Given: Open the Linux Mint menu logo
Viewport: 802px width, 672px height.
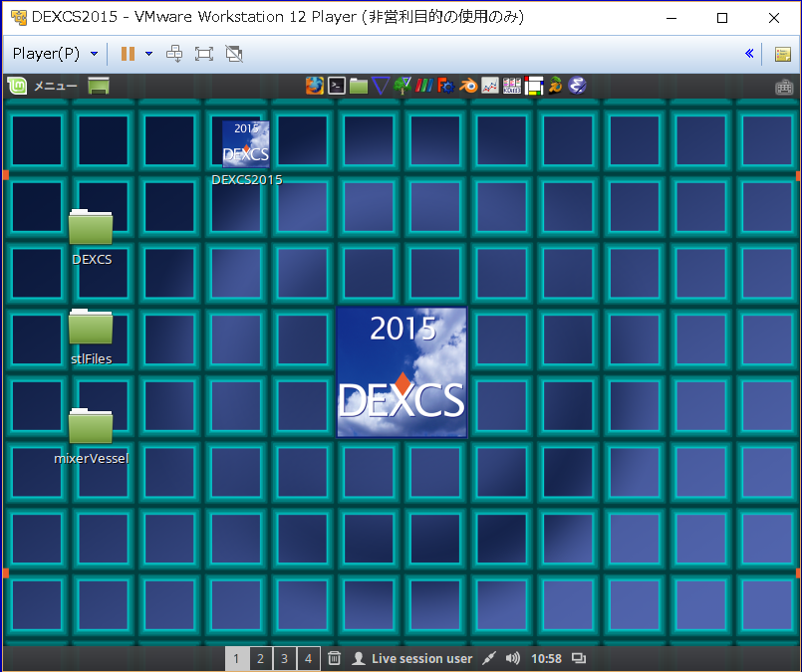Looking at the screenshot, I should [x=17, y=86].
